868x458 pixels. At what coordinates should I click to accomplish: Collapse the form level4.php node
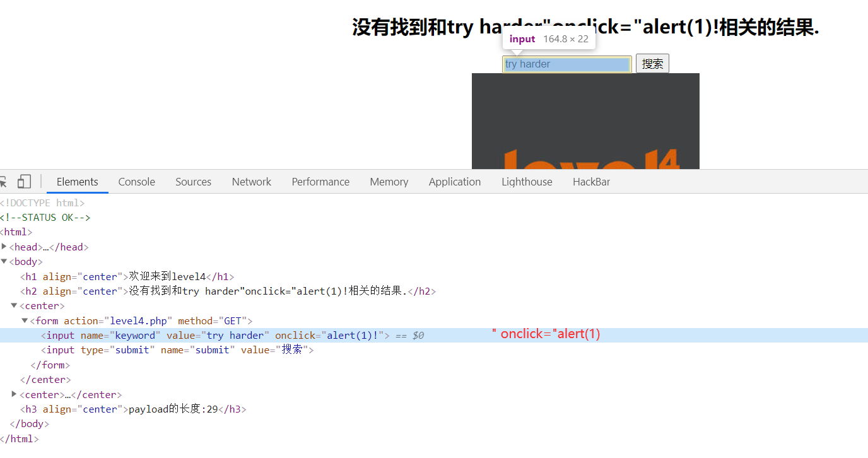[x=25, y=320]
